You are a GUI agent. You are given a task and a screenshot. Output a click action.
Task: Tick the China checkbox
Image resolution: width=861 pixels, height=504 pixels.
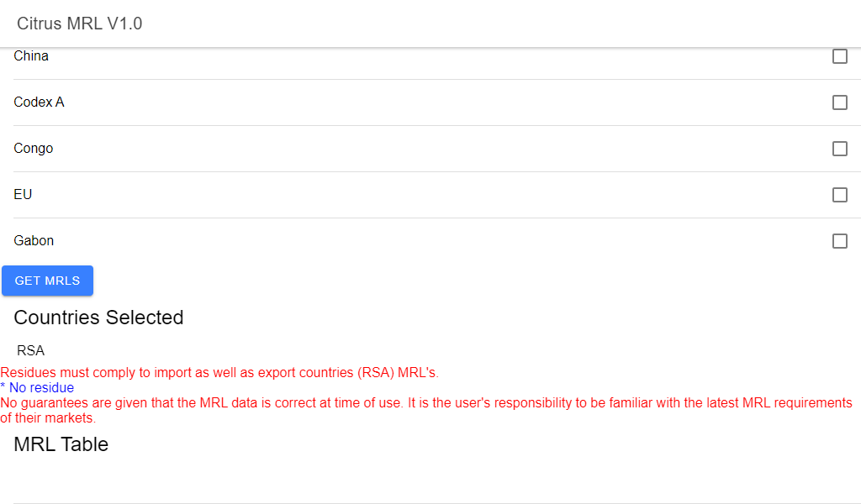[839, 56]
